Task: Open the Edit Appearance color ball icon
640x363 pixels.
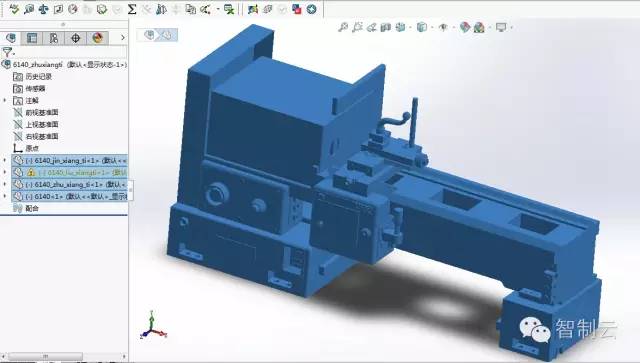Action: pos(465,27)
